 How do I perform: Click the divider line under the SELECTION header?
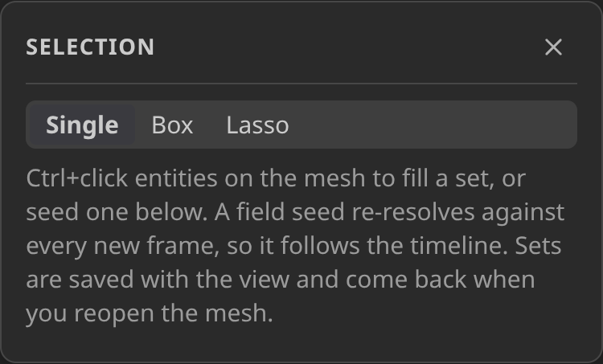click(x=301, y=83)
